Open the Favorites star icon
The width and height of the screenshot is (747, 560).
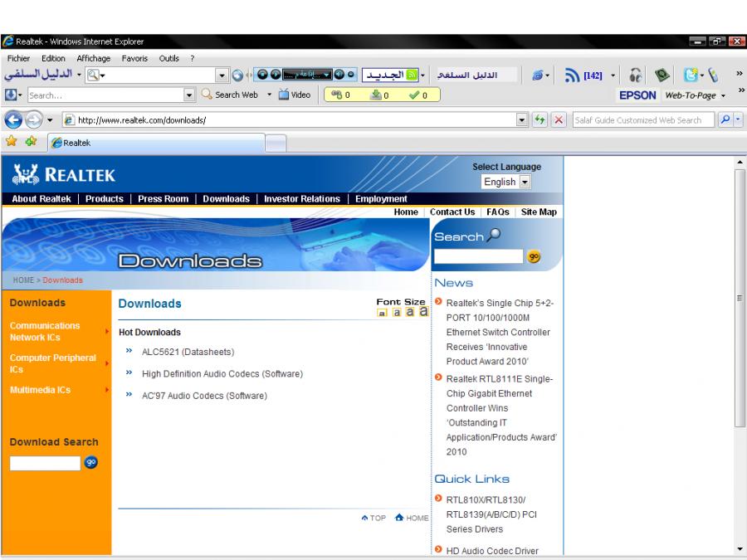(x=10, y=143)
